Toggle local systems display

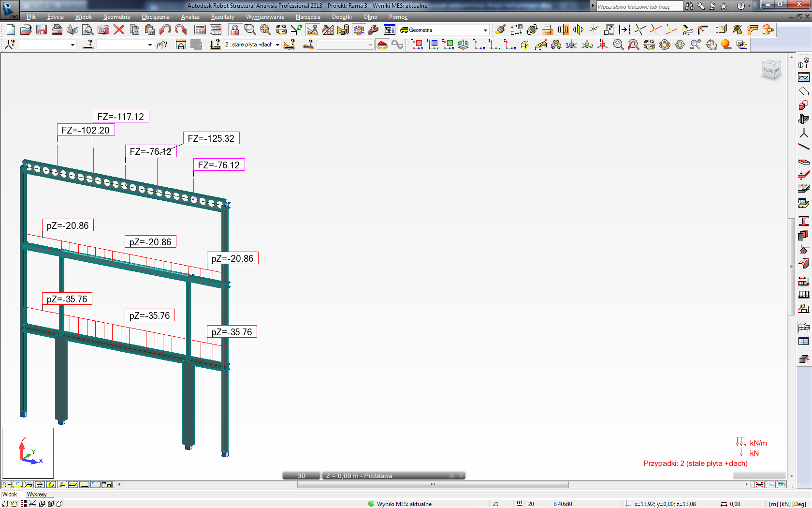(62, 484)
